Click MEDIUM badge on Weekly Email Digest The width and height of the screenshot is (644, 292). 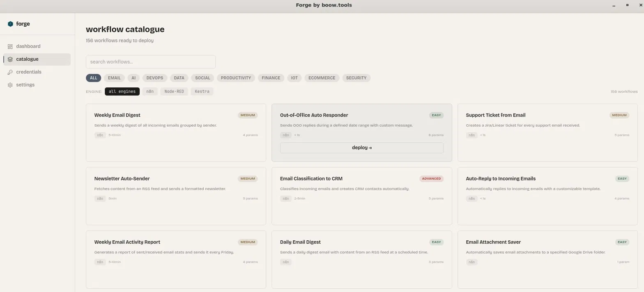coord(248,115)
